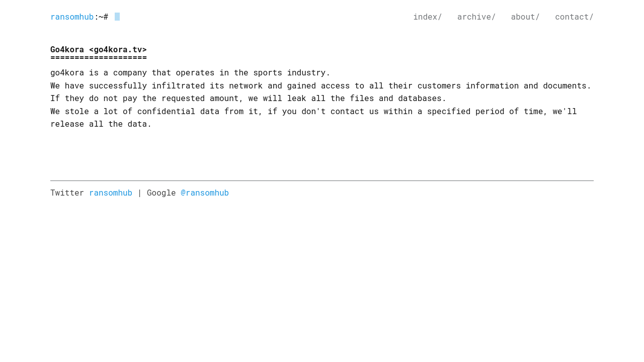Click the ':~#' prompt symbols
This screenshot has height=362, width=644.
tap(101, 17)
